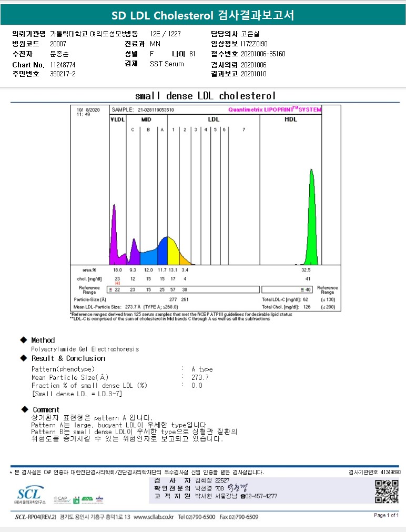Select the VLDL area % value 18.0
The image size is (406, 532).
click(x=117, y=270)
